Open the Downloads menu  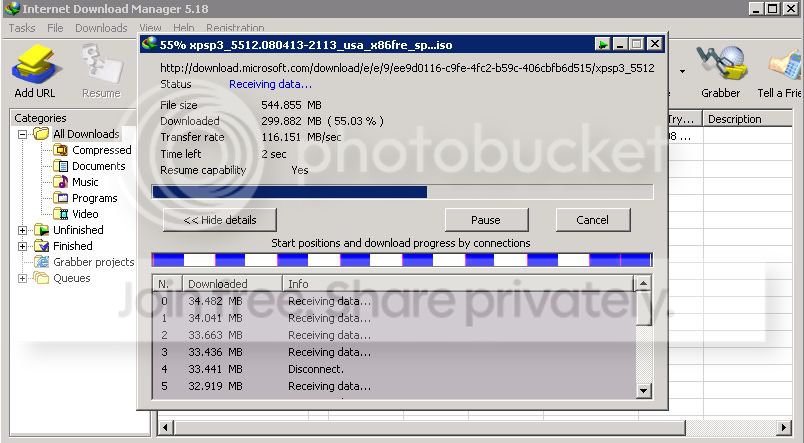(x=101, y=28)
